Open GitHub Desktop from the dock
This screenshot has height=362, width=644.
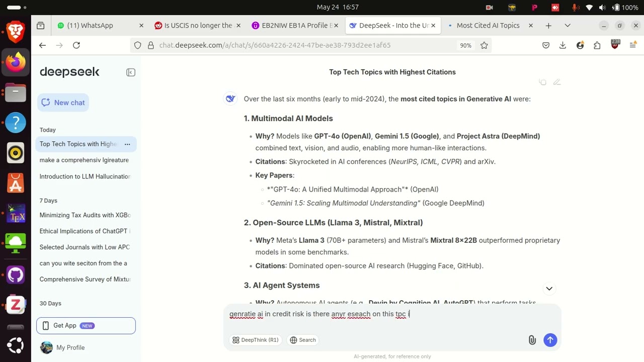(x=16, y=275)
